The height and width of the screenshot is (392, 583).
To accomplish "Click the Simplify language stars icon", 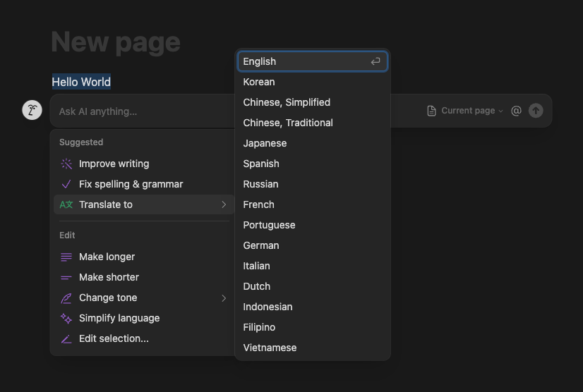I will click(x=66, y=319).
